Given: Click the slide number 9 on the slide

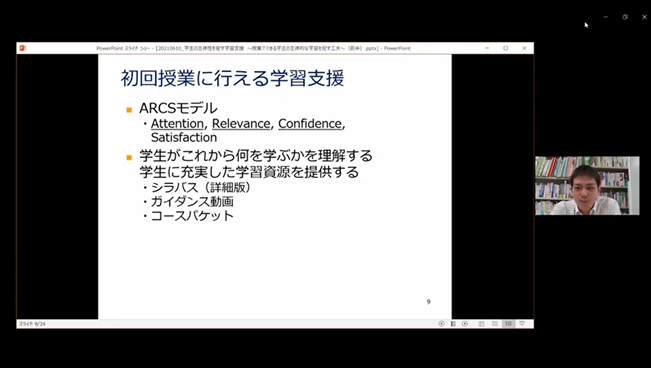Looking at the screenshot, I should pyautogui.click(x=428, y=302).
